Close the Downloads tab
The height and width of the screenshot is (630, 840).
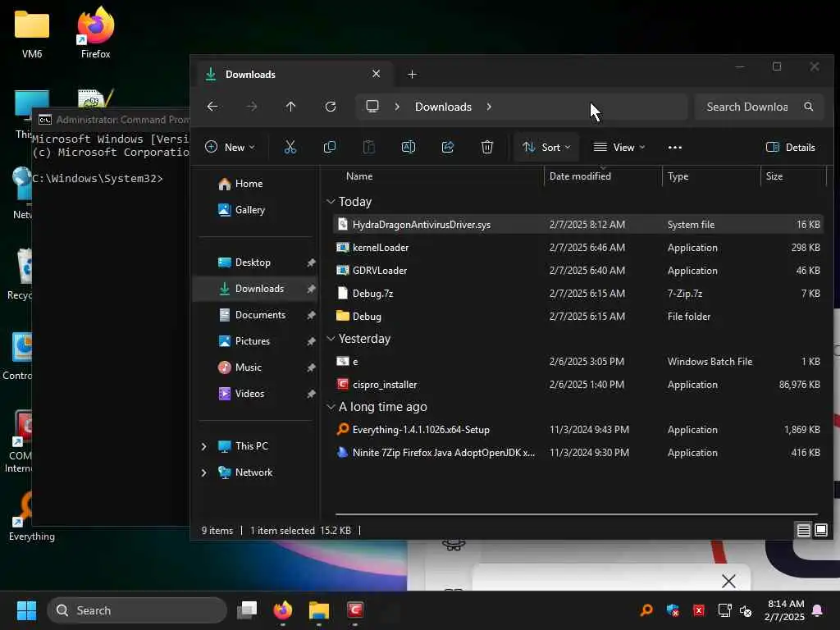point(376,73)
